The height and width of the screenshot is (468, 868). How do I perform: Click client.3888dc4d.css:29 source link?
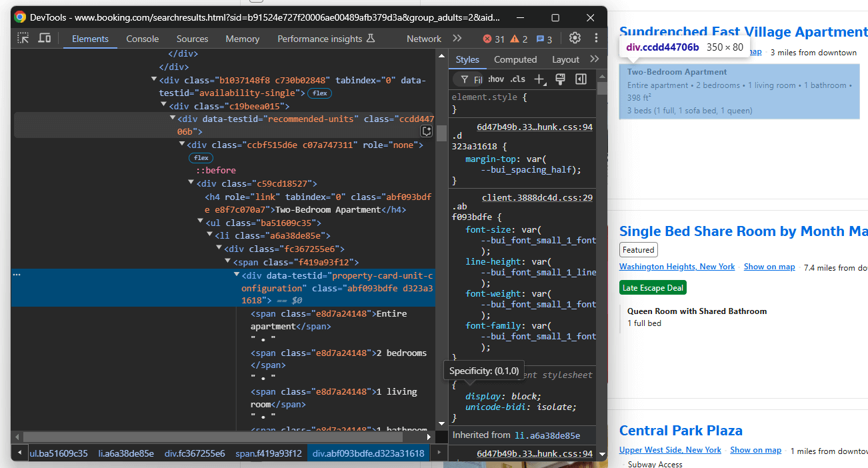point(537,197)
